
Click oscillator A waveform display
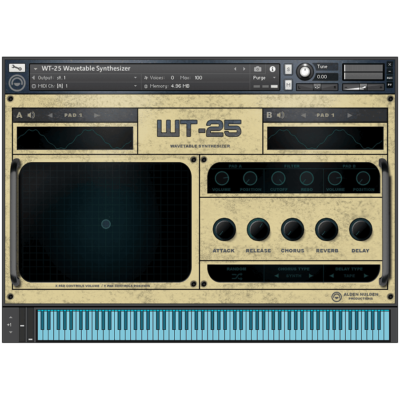pos(75,138)
